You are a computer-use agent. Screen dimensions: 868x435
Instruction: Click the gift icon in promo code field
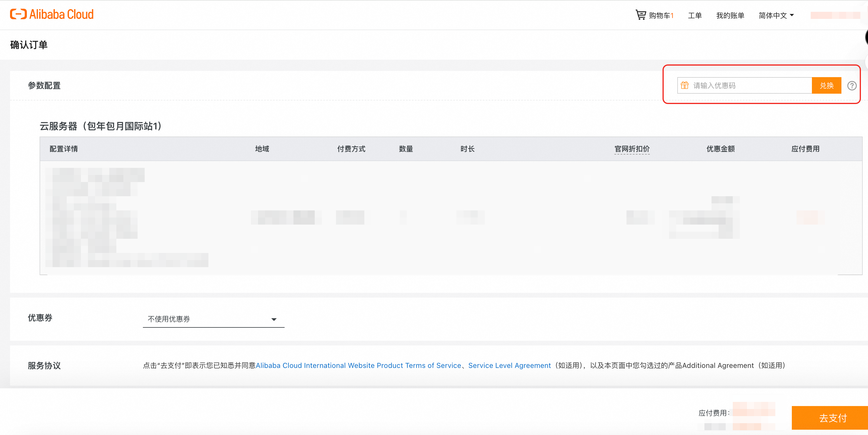(x=684, y=85)
